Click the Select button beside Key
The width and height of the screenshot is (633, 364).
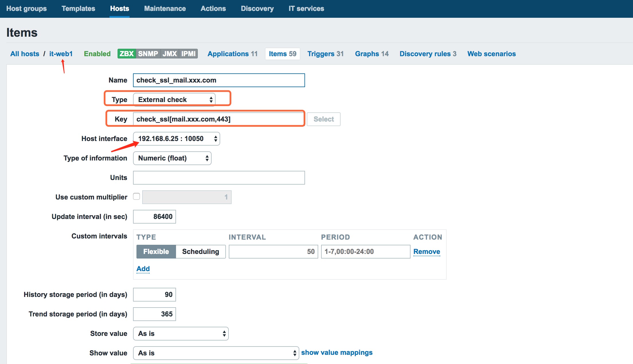324,119
